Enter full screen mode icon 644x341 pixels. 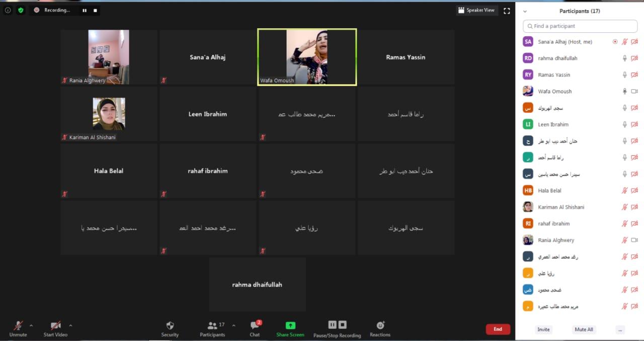(507, 11)
